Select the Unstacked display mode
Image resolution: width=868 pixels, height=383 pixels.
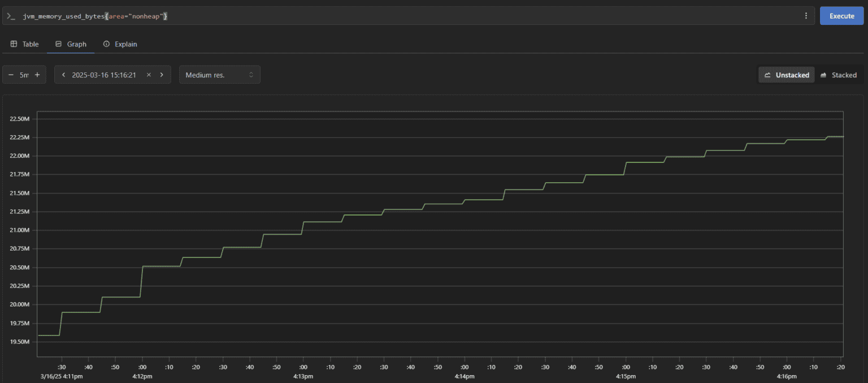[787, 75]
